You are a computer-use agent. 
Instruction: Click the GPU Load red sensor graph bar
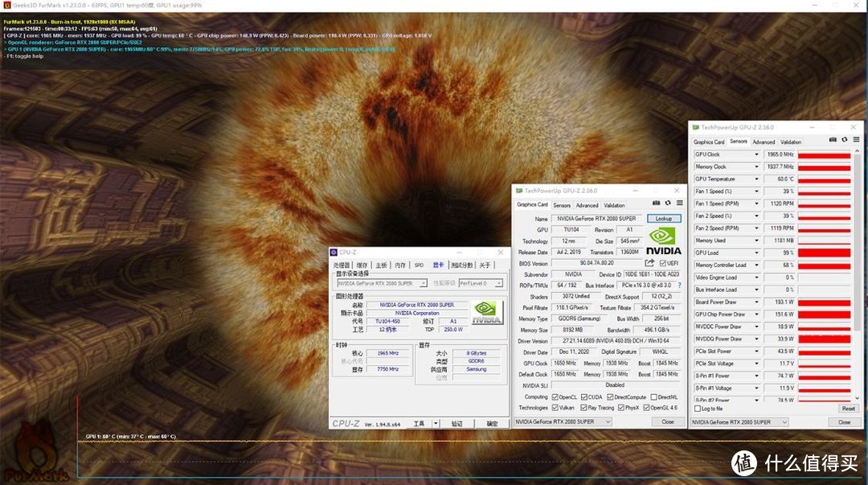click(x=825, y=253)
